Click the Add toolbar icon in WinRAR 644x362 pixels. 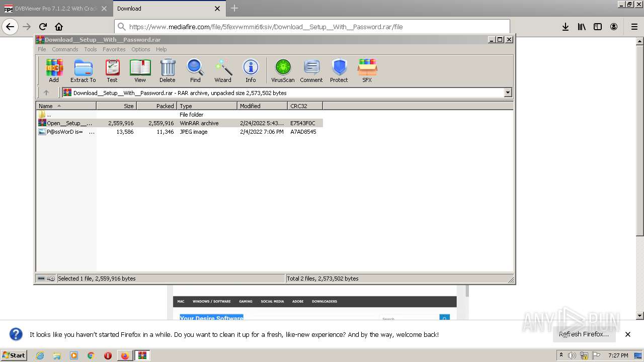(x=54, y=70)
